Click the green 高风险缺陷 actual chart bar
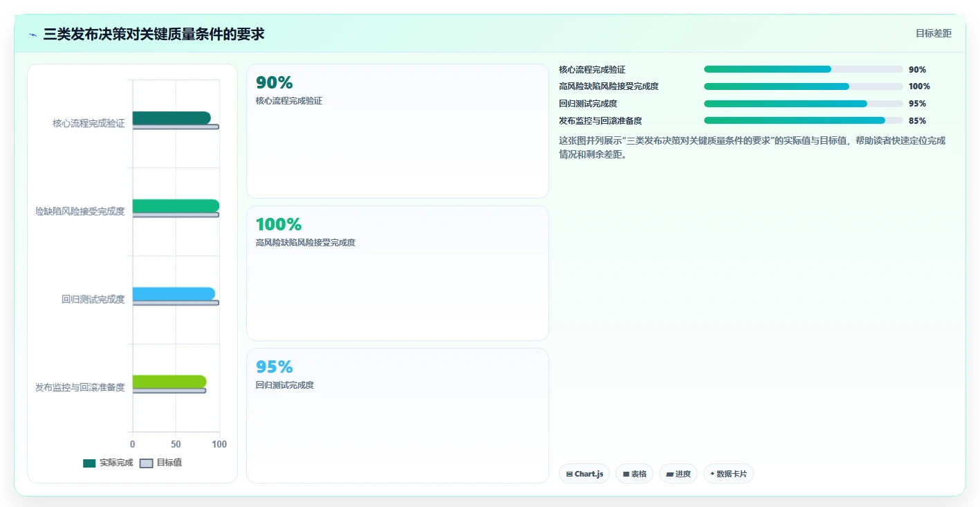This screenshot has height=507, width=980. coord(176,205)
